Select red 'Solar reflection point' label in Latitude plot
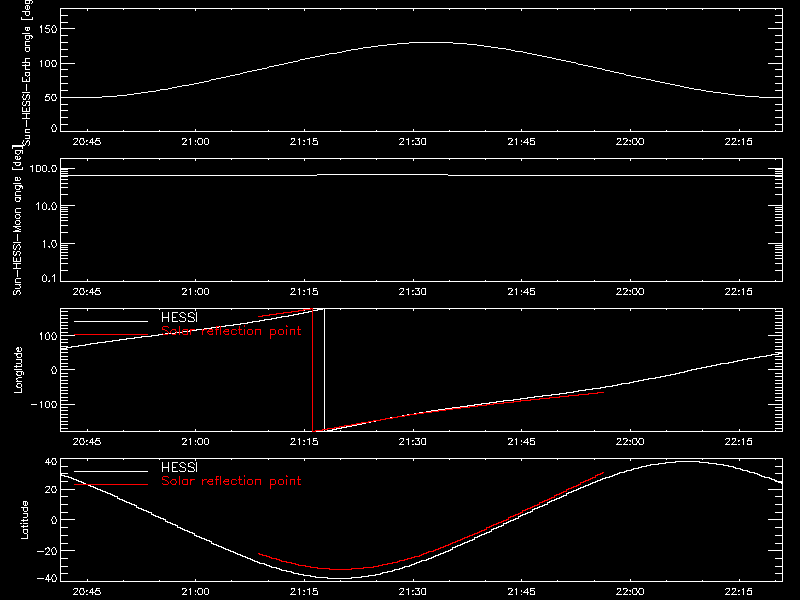Screen dimensions: 800x600 click(x=231, y=481)
